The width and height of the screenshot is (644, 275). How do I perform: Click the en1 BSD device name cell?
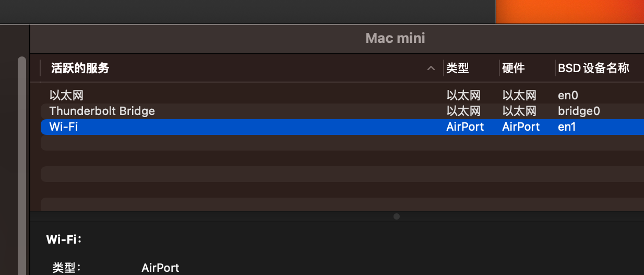point(567,127)
